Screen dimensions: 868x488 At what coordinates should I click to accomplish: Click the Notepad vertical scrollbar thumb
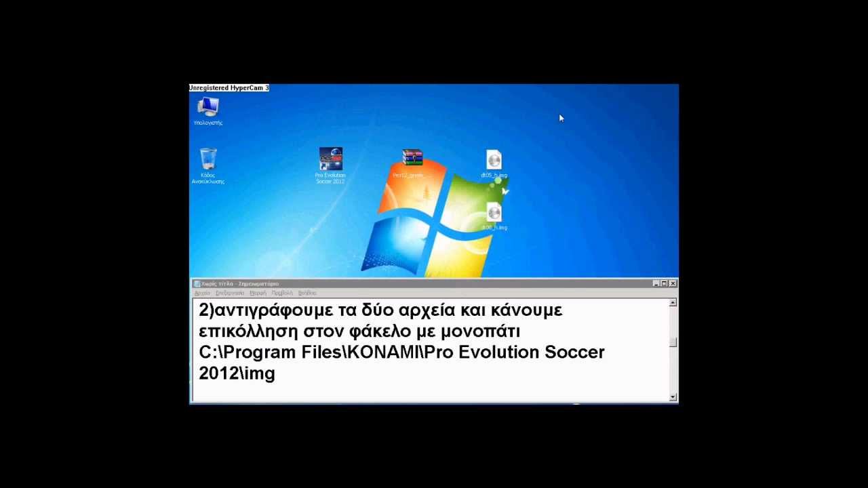tap(673, 342)
